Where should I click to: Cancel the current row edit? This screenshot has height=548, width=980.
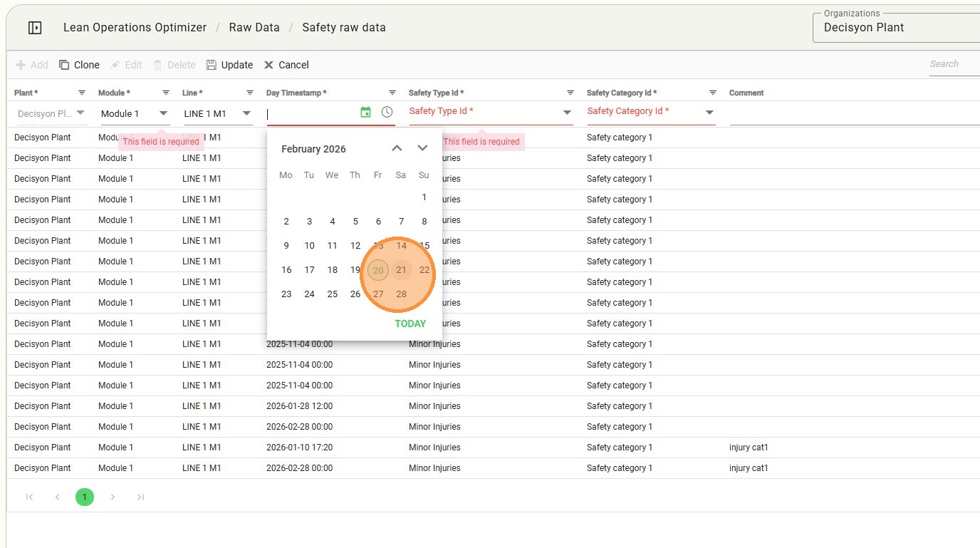pos(286,65)
